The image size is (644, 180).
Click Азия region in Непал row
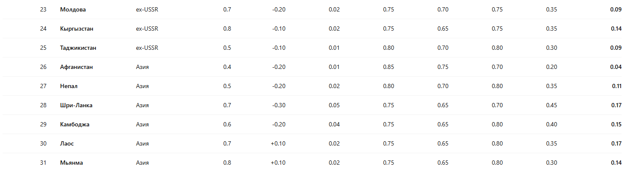click(x=142, y=86)
